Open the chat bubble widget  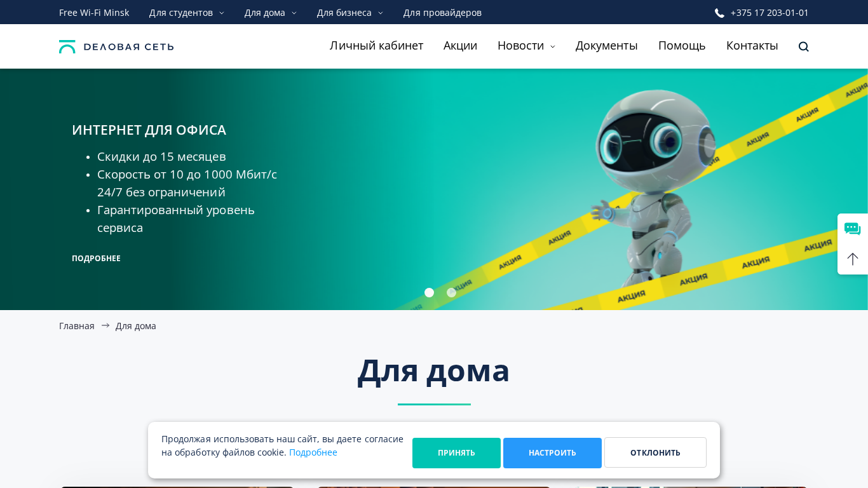point(853,229)
